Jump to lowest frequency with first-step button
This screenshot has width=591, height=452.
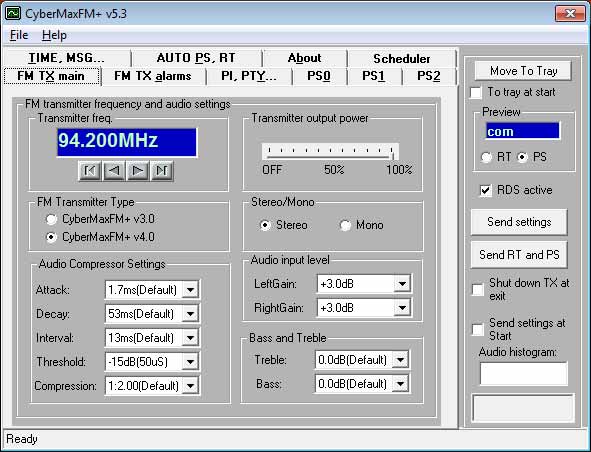[x=90, y=171]
